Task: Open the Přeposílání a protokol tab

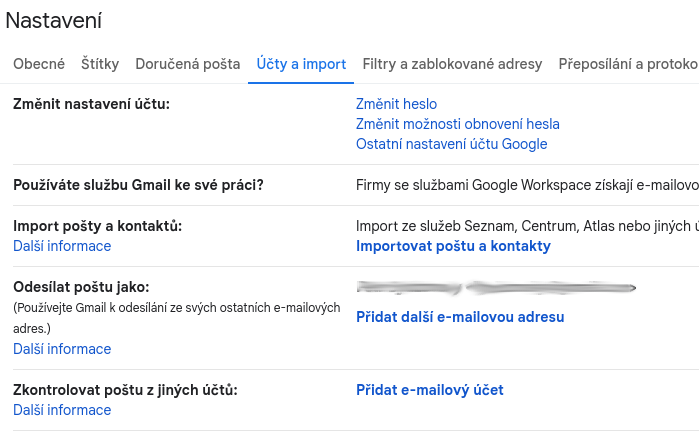Action: tap(628, 64)
